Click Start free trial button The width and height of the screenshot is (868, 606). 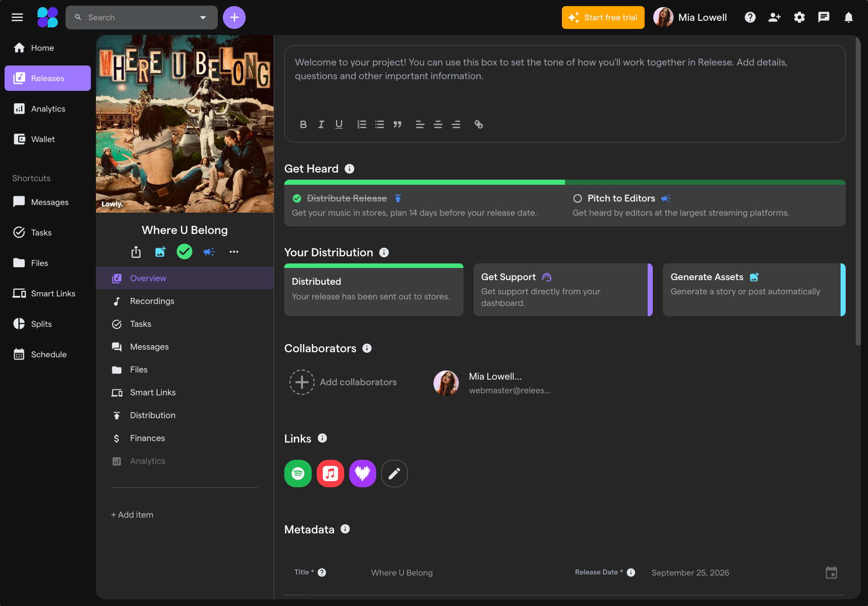pyautogui.click(x=603, y=17)
